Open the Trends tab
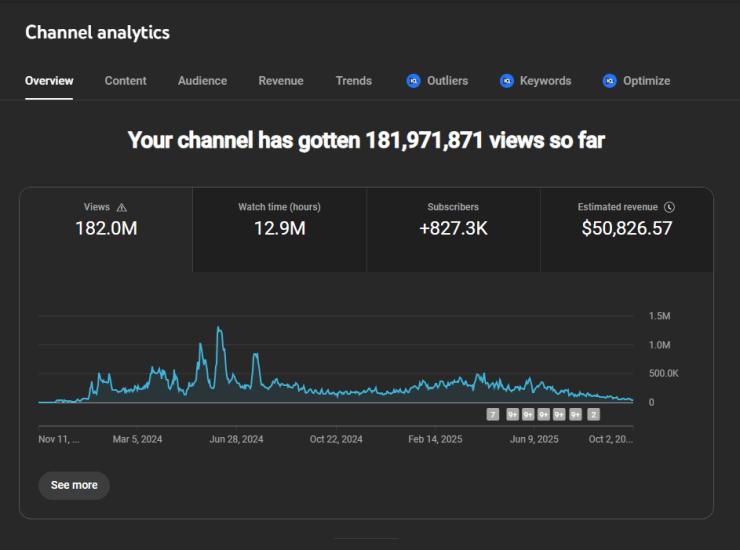 pos(353,81)
